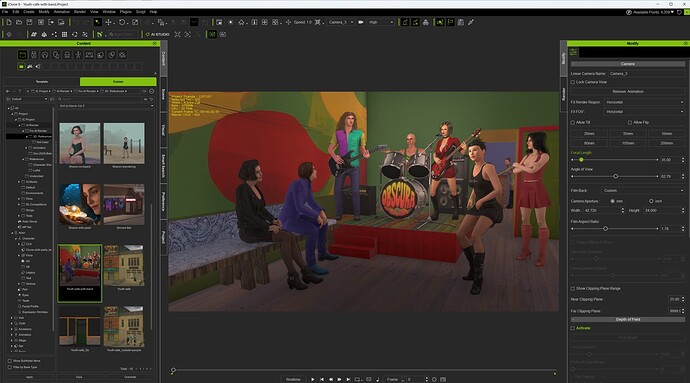
Task: Click the eyedropper icon in top toolbar
Action: (x=471, y=22)
